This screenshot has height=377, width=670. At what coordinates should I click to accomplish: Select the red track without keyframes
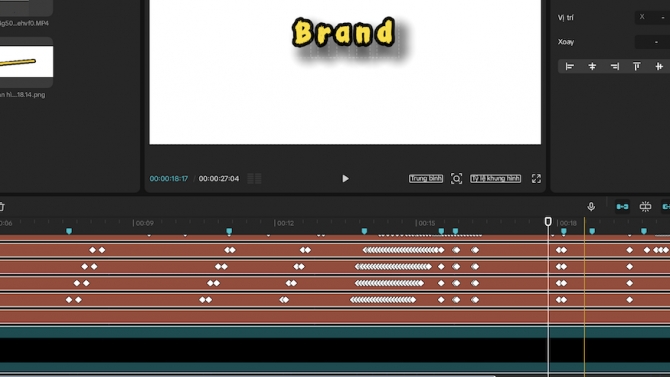tap(335, 317)
